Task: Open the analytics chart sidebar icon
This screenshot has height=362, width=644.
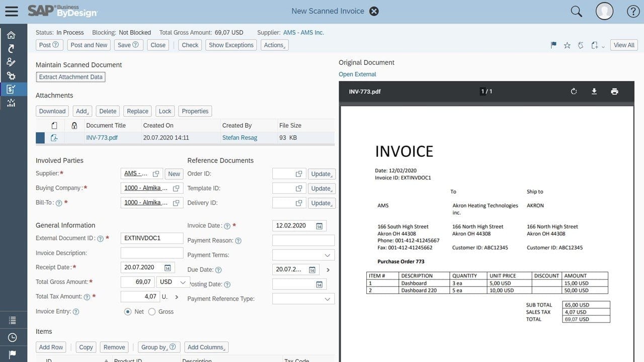Action: click(11, 103)
